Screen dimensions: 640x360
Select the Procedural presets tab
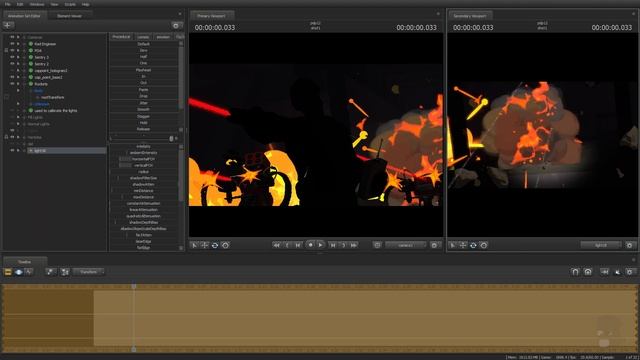point(121,37)
